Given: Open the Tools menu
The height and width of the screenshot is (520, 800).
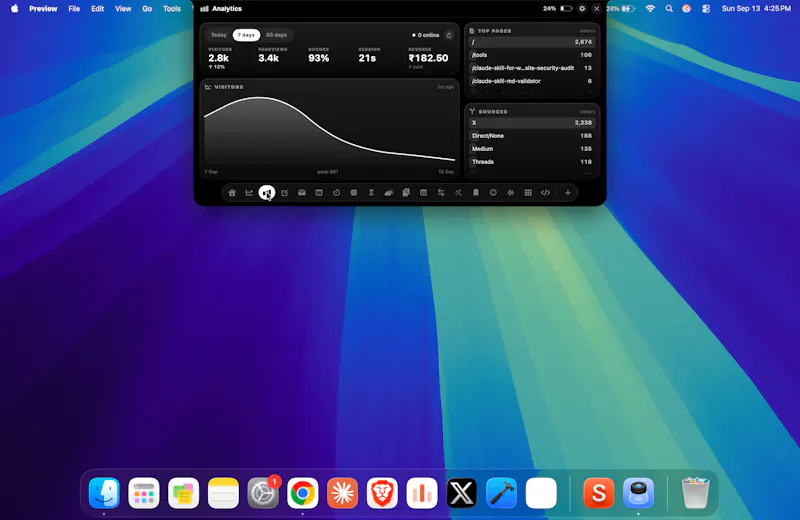Looking at the screenshot, I should [172, 9].
